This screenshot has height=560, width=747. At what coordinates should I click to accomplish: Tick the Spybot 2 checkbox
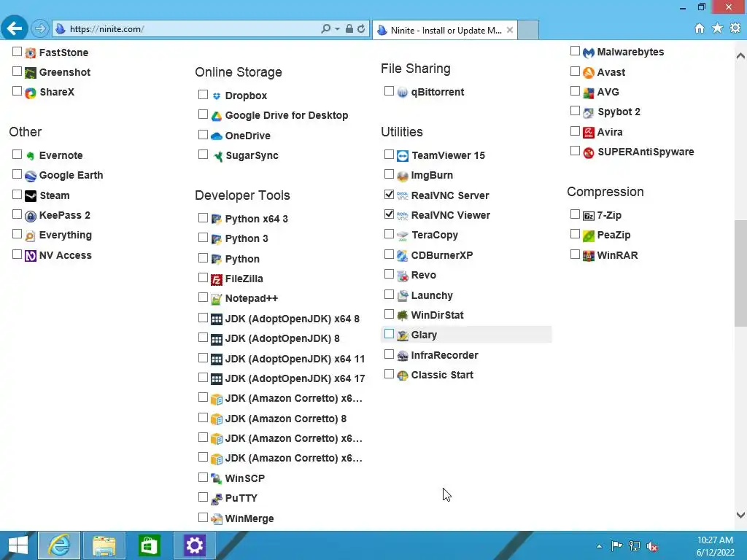[575, 111]
